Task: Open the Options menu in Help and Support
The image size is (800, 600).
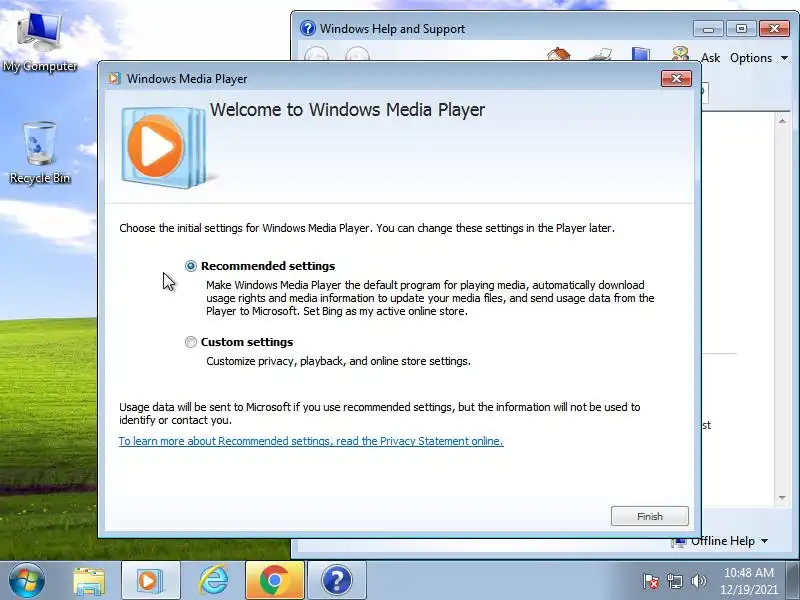Action: coord(759,58)
